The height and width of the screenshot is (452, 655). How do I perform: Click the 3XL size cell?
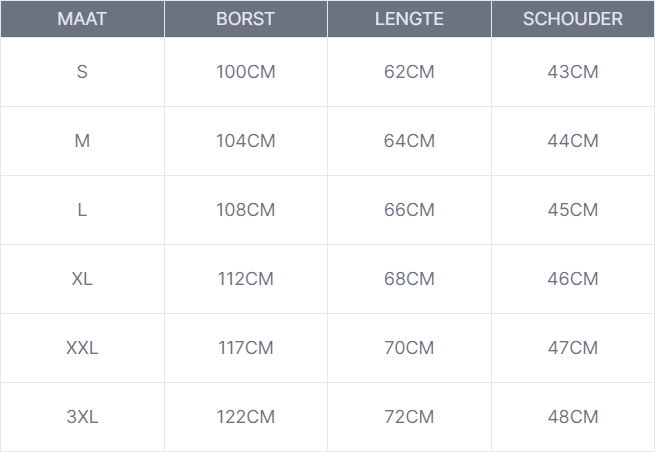tap(82, 417)
